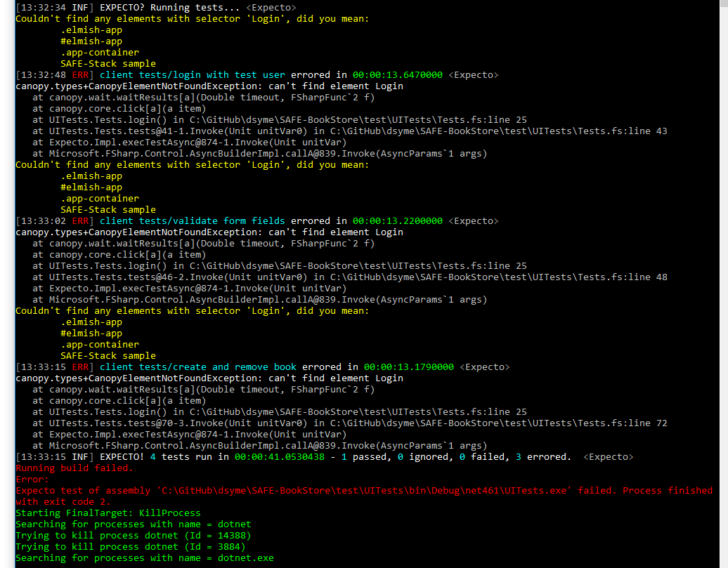Click the red 'Error:' line
This screenshot has height=568, width=728.
click(x=32, y=480)
